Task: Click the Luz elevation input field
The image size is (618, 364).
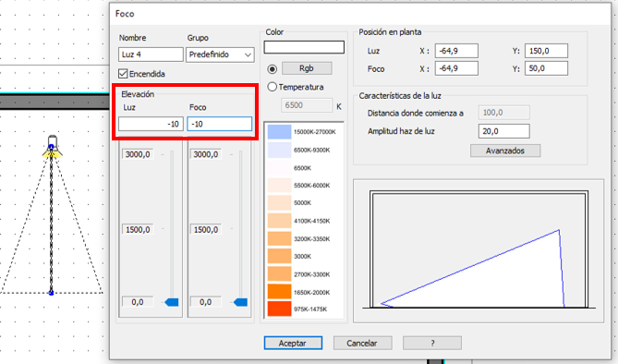Action: coord(151,124)
